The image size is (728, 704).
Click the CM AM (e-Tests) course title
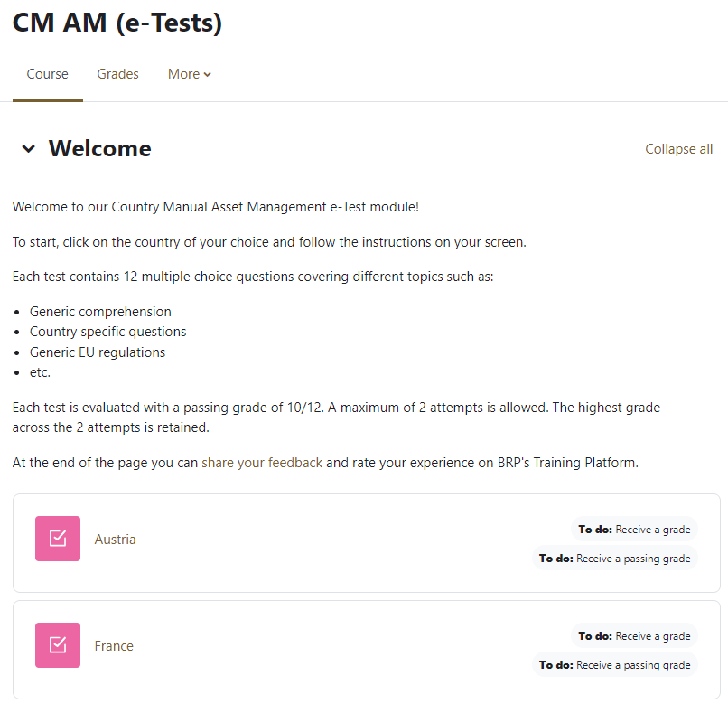tap(117, 23)
